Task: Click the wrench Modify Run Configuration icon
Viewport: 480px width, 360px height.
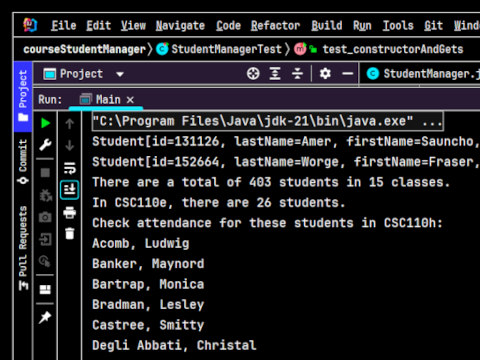Action: [x=45, y=145]
